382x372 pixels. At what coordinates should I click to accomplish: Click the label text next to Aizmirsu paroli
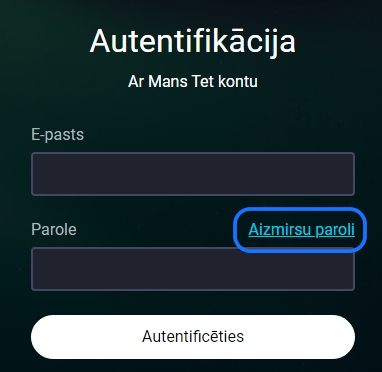click(54, 230)
